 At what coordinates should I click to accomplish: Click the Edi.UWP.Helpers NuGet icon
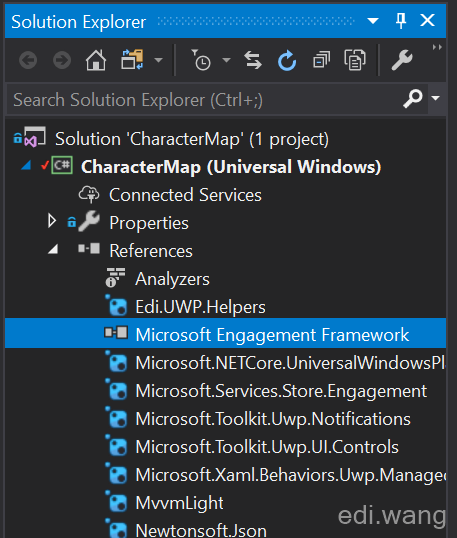point(116,305)
